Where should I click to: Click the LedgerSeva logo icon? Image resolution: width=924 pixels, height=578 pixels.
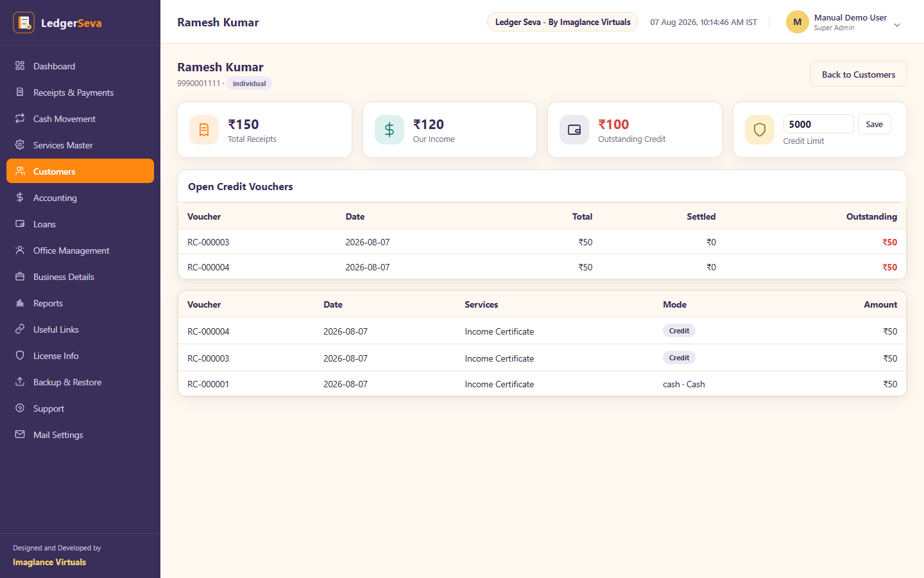[24, 22]
